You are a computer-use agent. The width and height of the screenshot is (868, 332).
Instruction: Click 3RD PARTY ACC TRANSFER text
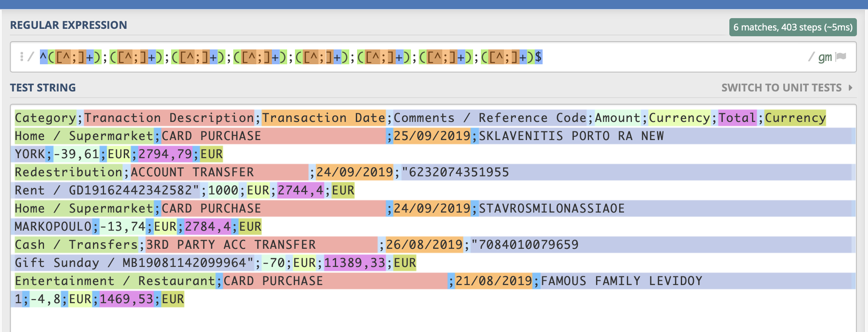[x=231, y=245]
